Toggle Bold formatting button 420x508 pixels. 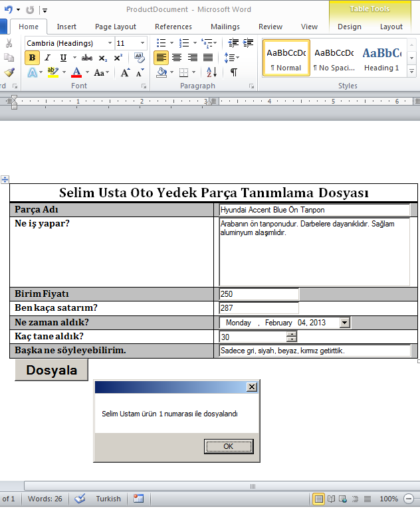pos(32,58)
